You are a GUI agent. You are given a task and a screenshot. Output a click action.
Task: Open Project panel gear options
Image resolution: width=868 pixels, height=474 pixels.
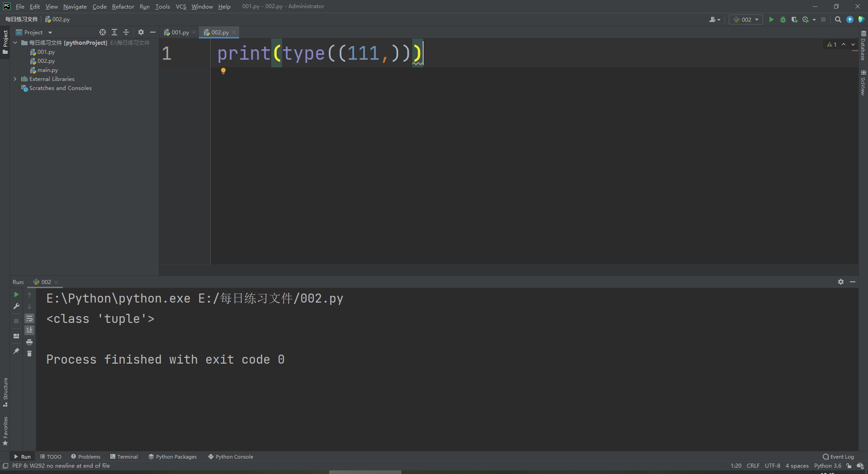pyautogui.click(x=141, y=32)
